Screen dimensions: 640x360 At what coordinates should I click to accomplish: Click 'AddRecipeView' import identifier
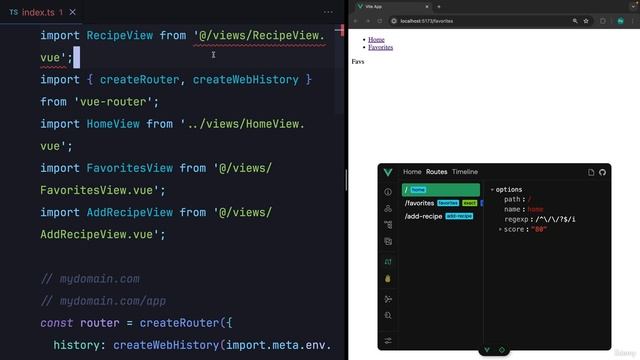(x=129, y=212)
